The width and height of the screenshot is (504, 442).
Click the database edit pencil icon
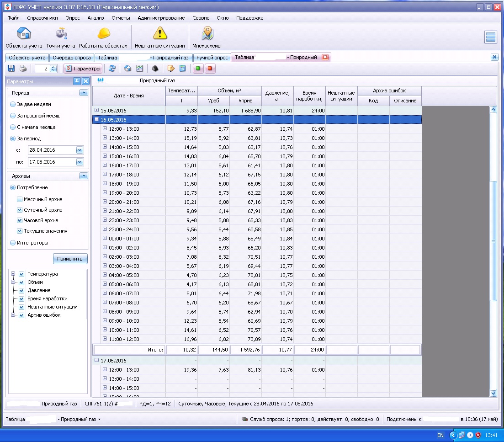click(x=171, y=69)
